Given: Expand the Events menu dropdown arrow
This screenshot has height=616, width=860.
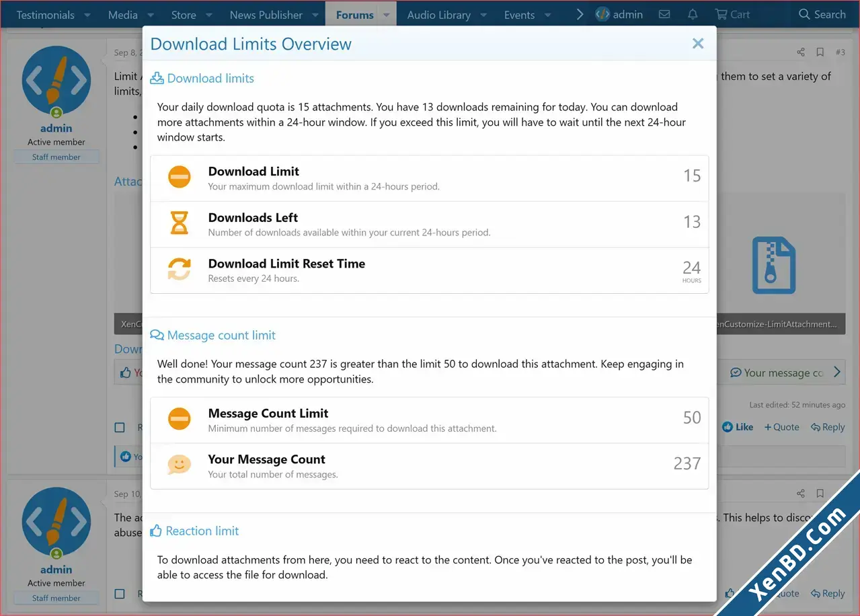Looking at the screenshot, I should pos(548,15).
